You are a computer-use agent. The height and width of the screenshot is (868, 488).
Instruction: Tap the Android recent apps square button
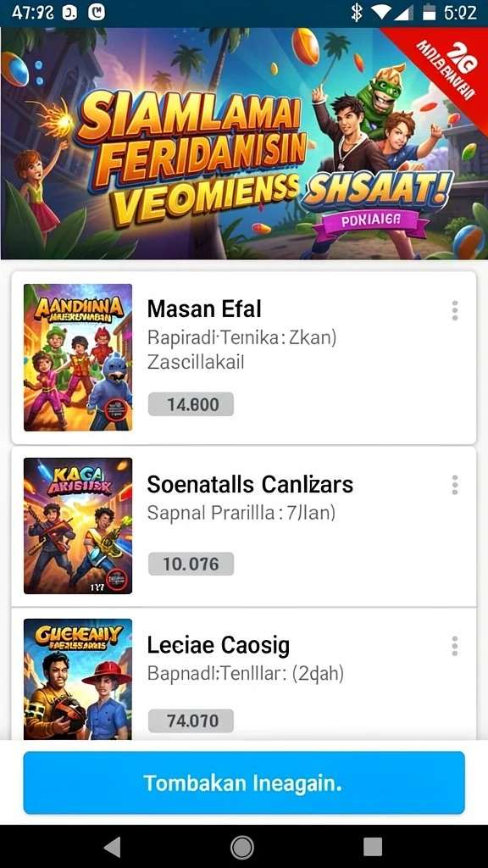pos(373,847)
